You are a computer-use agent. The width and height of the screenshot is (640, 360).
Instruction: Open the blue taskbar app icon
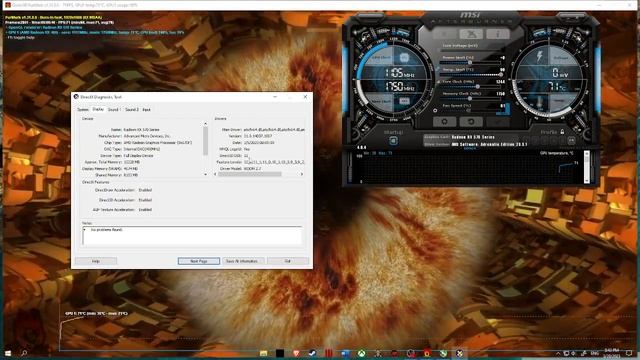point(345,353)
